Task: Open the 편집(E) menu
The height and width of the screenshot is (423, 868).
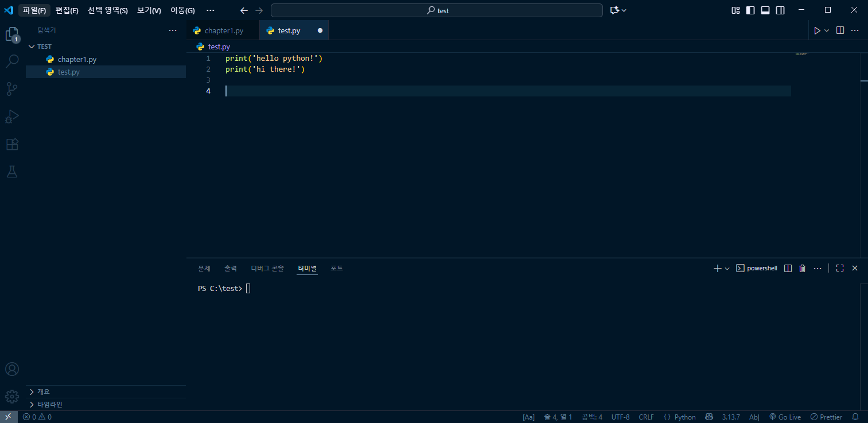Action: coord(67,10)
